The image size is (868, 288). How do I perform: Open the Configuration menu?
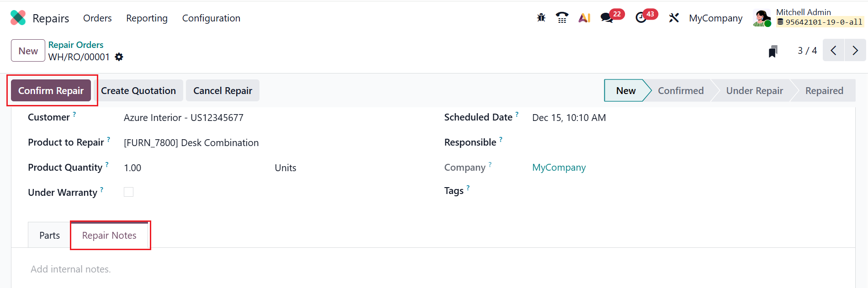(x=211, y=18)
